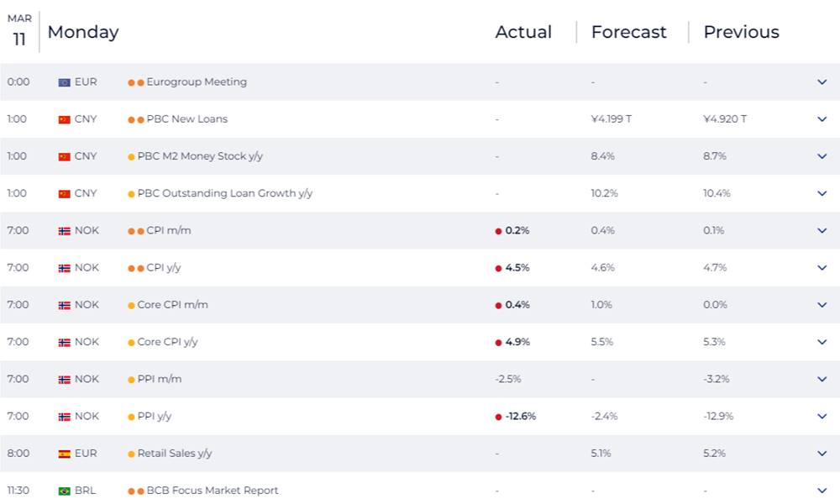The height and width of the screenshot is (504, 840).
Task: Click the MAR 11 date label
Action: (x=19, y=31)
